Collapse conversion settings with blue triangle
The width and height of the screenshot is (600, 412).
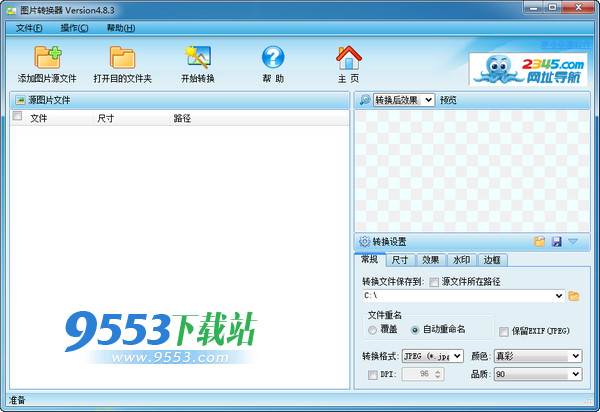(x=573, y=241)
